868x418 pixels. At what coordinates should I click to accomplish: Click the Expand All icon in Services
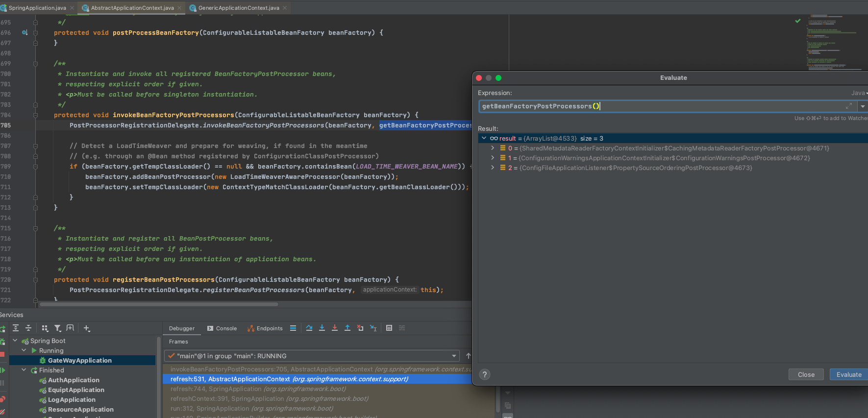click(x=16, y=328)
